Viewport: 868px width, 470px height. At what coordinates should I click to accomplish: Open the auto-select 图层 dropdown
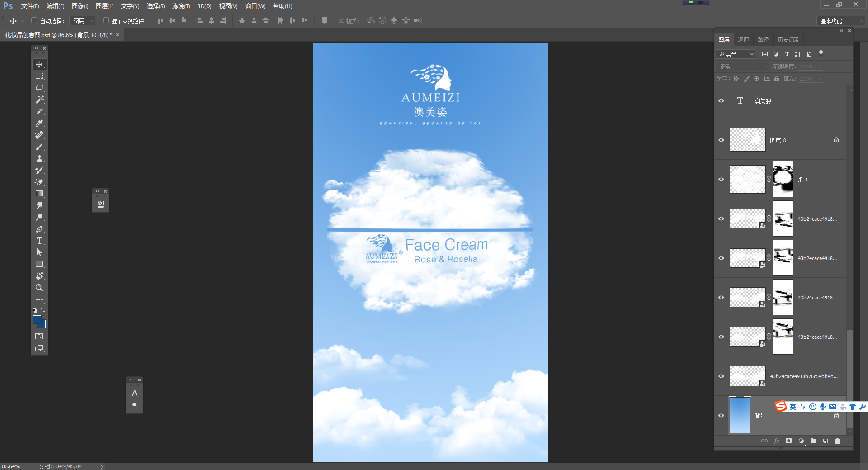(x=83, y=21)
